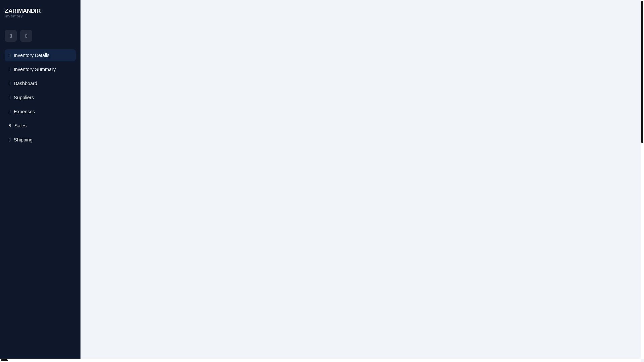Click the second square icon button under the logo
Viewport: 644px width, 362px height.
26,36
